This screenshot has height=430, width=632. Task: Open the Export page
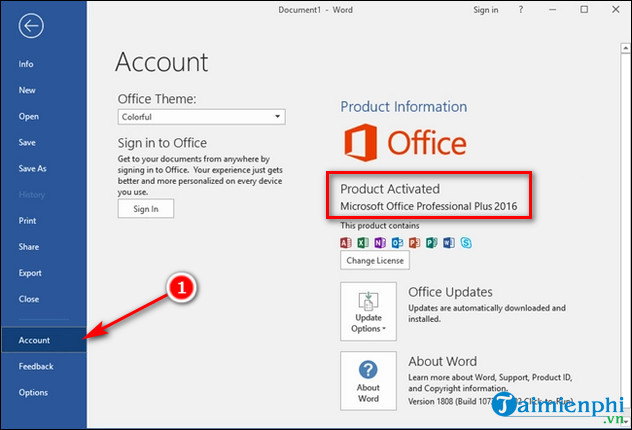coord(30,273)
